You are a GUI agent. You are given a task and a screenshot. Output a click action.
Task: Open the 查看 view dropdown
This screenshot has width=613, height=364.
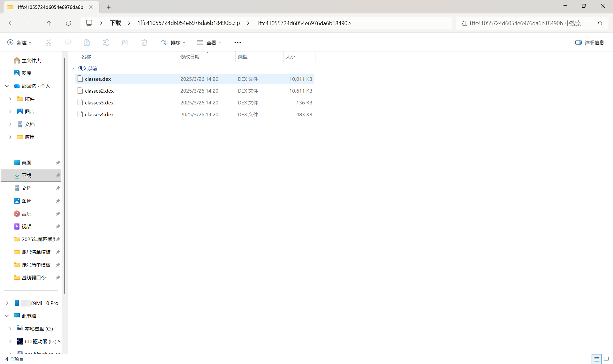209,42
